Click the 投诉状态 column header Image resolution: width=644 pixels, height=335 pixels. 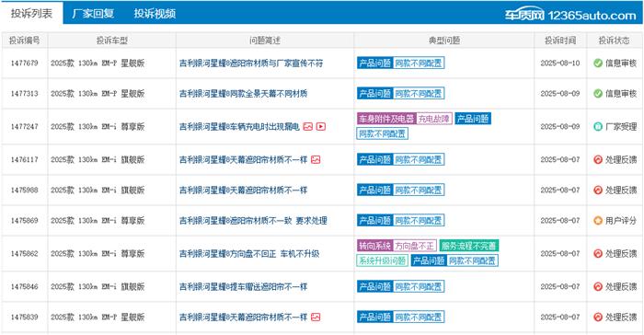[614, 40]
